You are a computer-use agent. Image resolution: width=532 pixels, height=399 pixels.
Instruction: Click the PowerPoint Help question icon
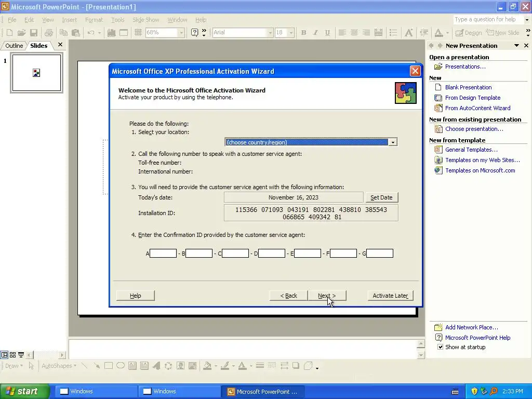[x=194, y=33]
